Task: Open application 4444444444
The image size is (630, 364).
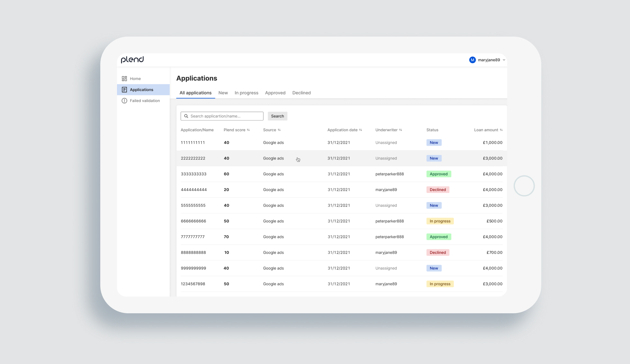Action: pos(194,190)
